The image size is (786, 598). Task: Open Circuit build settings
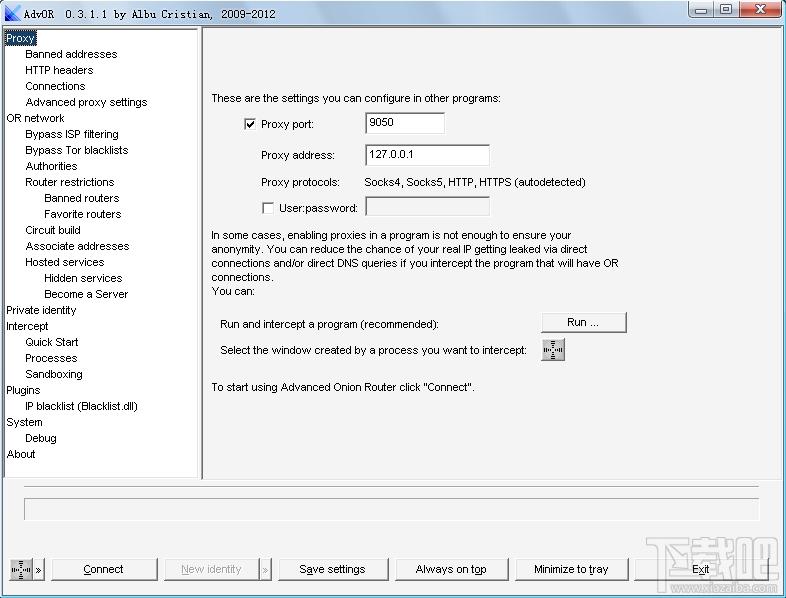pyautogui.click(x=53, y=231)
